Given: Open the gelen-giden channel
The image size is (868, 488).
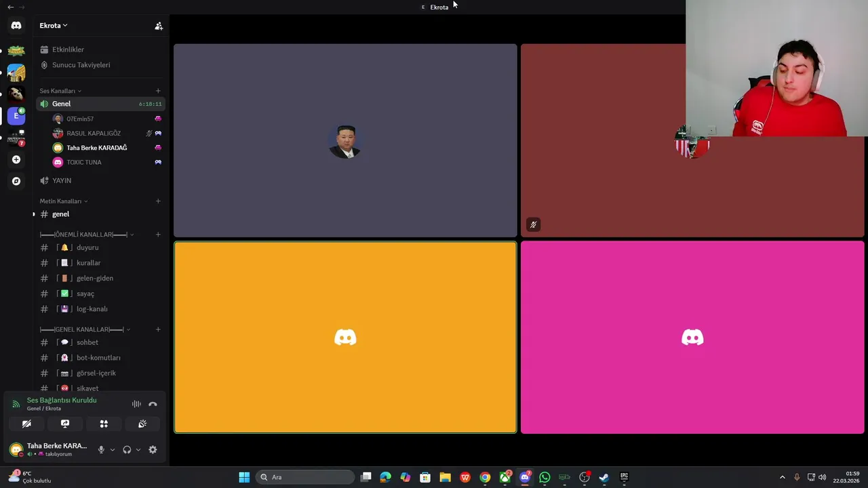Looking at the screenshot, I should [100, 278].
